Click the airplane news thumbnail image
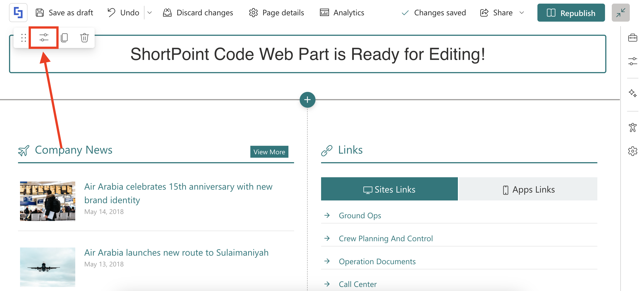This screenshot has height=291, width=644. click(x=48, y=267)
